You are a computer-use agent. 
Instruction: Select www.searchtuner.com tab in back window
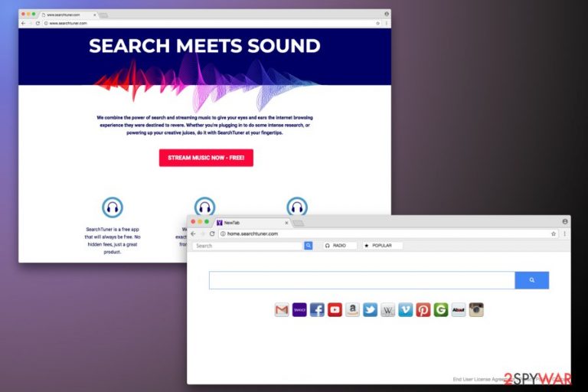(70, 15)
